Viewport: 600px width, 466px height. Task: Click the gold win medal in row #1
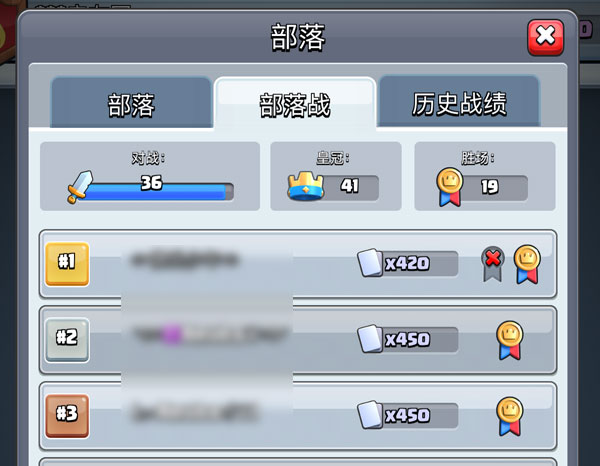[527, 264]
